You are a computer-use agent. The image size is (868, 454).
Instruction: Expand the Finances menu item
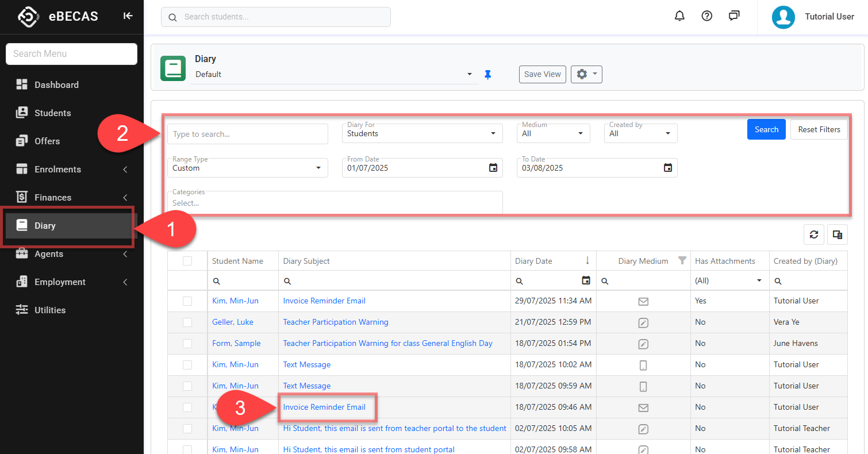click(53, 197)
